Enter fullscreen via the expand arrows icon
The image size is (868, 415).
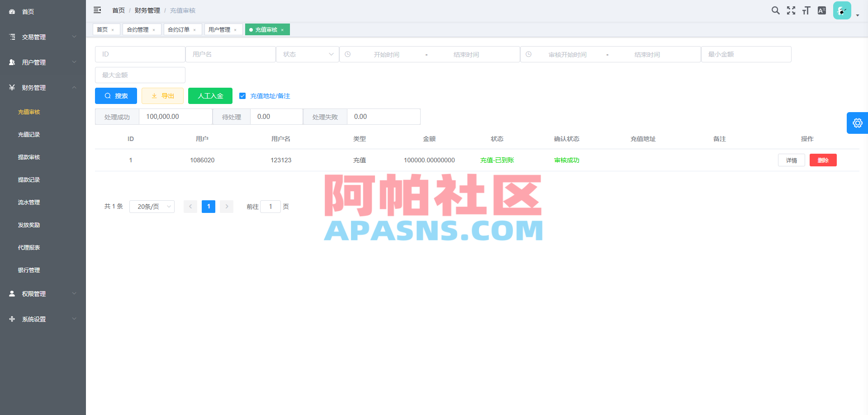click(x=791, y=10)
